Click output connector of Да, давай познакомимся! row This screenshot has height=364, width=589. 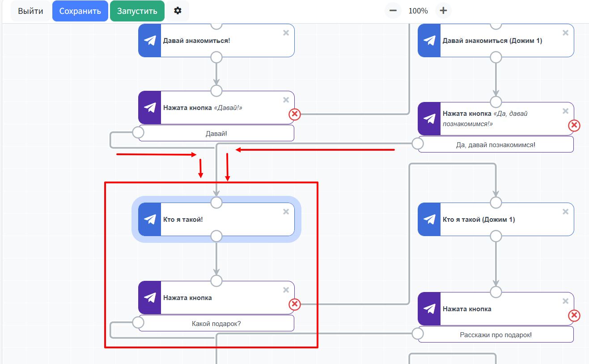(x=418, y=144)
